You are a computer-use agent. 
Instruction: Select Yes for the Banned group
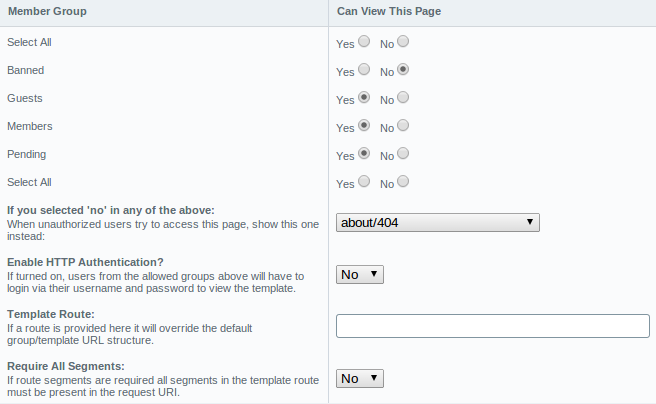[364, 70]
